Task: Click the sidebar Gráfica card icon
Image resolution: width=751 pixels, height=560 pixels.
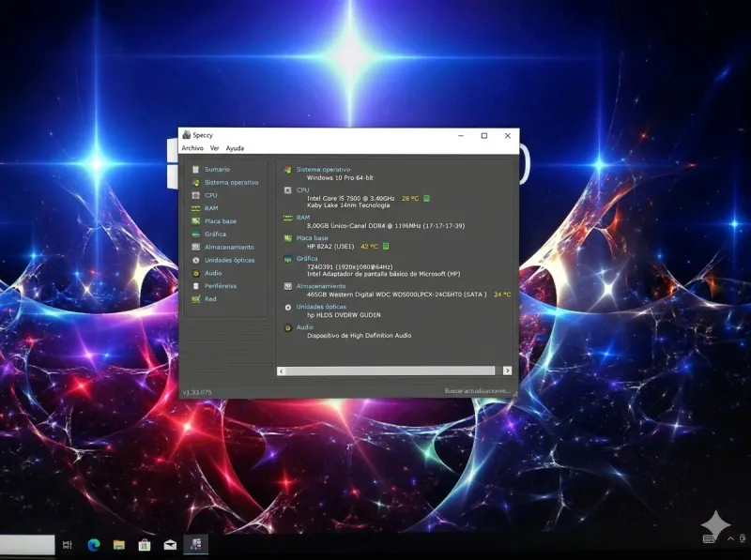Action: click(x=195, y=235)
